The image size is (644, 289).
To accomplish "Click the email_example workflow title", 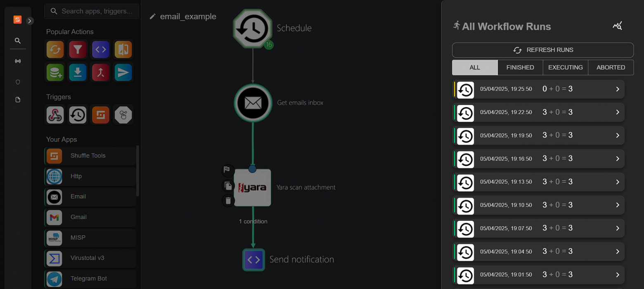I will [188, 17].
